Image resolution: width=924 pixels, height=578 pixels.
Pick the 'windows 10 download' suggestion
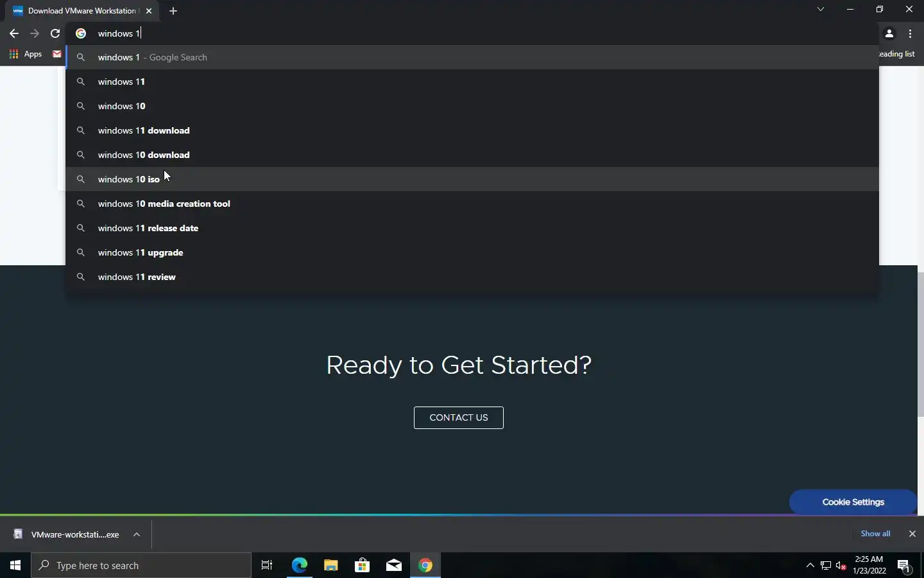[472, 155]
